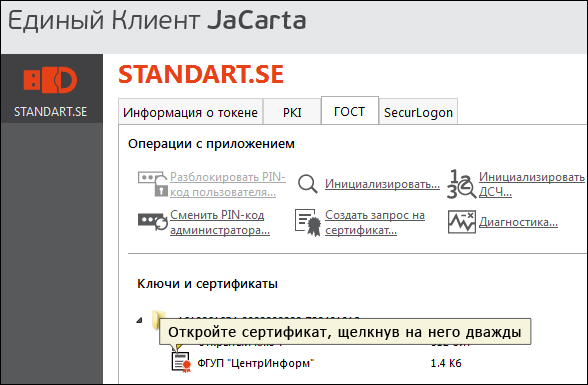The height and width of the screenshot is (385, 588).
Task: Click the ДСЧ initialization numbers icon
Action: coord(461,184)
